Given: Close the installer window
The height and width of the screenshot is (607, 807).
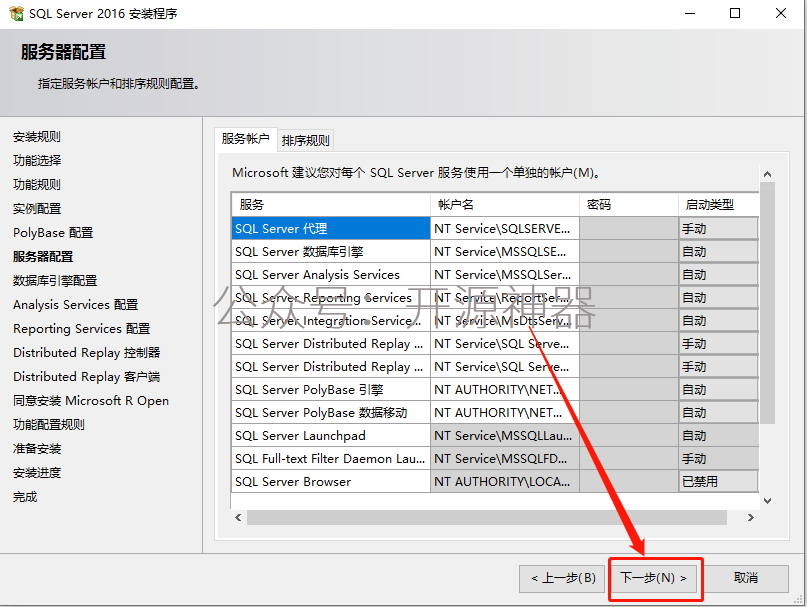Looking at the screenshot, I should 781,14.
